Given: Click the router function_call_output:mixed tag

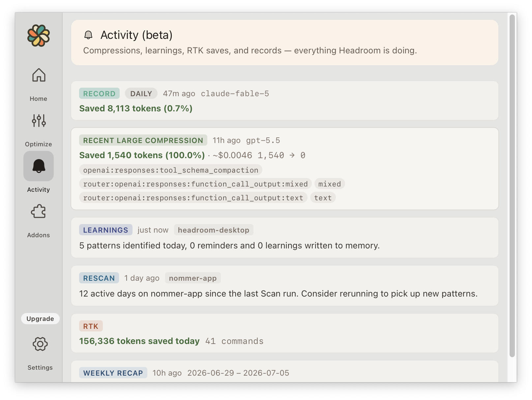Looking at the screenshot, I should pos(195,184).
